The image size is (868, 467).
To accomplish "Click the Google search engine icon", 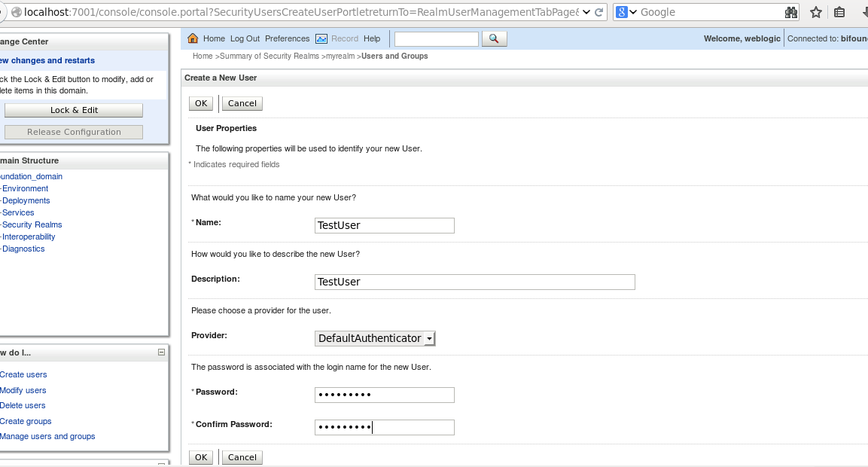I will click(x=622, y=12).
